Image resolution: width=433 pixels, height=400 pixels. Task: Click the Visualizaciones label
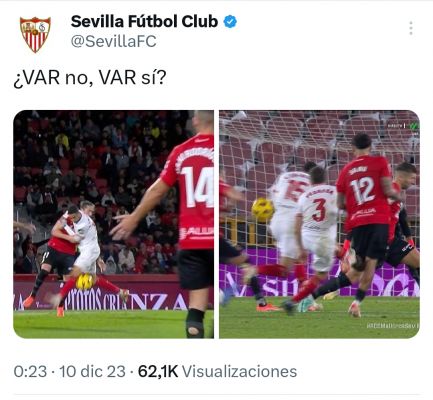click(239, 371)
